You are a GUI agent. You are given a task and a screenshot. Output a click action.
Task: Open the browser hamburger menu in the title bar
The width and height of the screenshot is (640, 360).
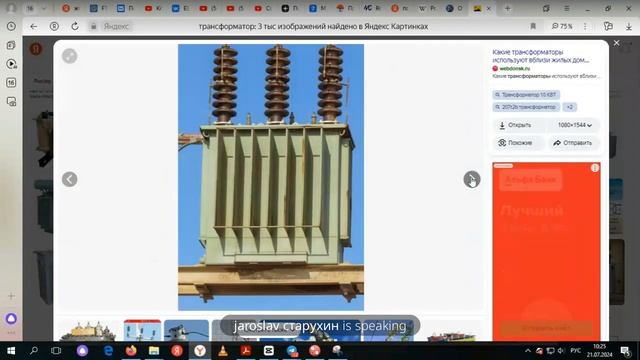tap(567, 8)
